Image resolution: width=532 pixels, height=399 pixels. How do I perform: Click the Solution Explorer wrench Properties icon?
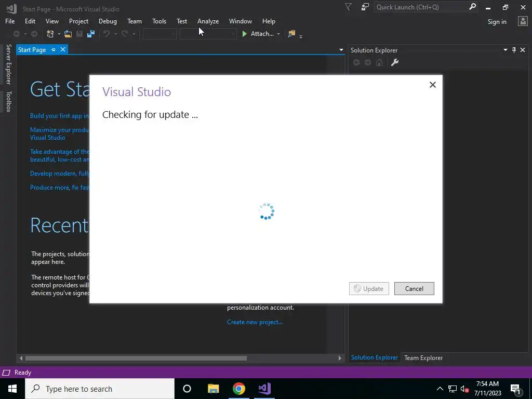point(395,62)
